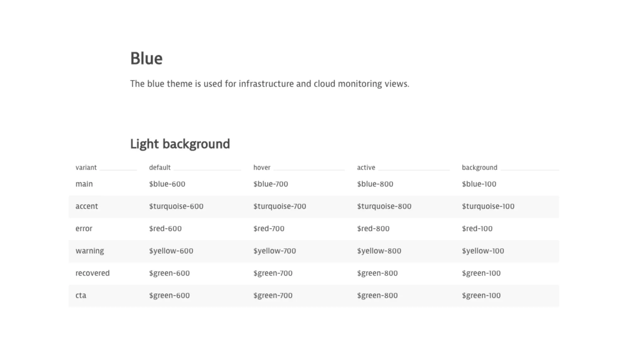
Task: Click the blue theme description paragraph
Action: pyautogui.click(x=269, y=84)
